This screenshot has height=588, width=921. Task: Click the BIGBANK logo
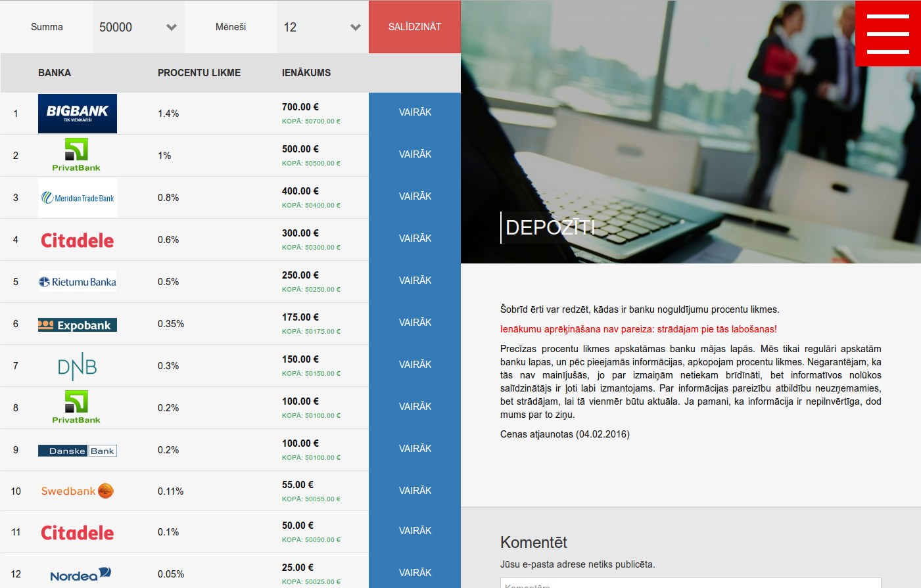click(78, 114)
